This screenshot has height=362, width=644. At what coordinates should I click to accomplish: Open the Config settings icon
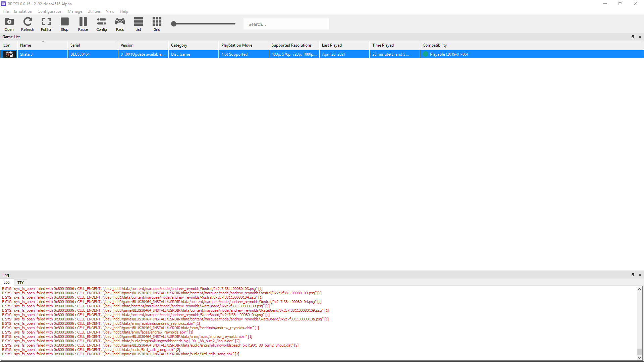(x=101, y=24)
